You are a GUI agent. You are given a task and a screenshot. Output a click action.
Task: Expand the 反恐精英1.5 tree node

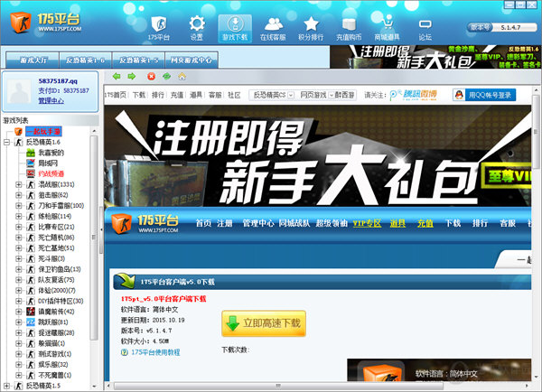[x=6, y=386]
